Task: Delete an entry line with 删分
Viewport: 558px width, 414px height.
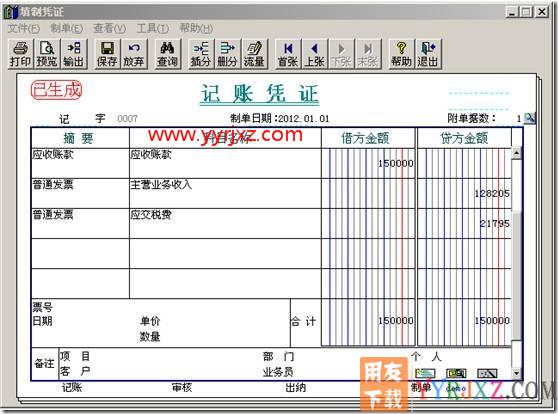Action: tap(227, 54)
